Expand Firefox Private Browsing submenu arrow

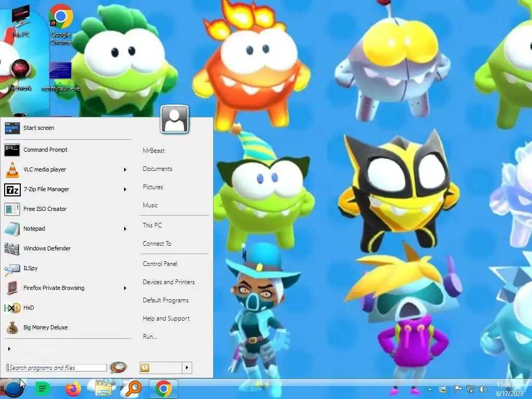coord(125,288)
